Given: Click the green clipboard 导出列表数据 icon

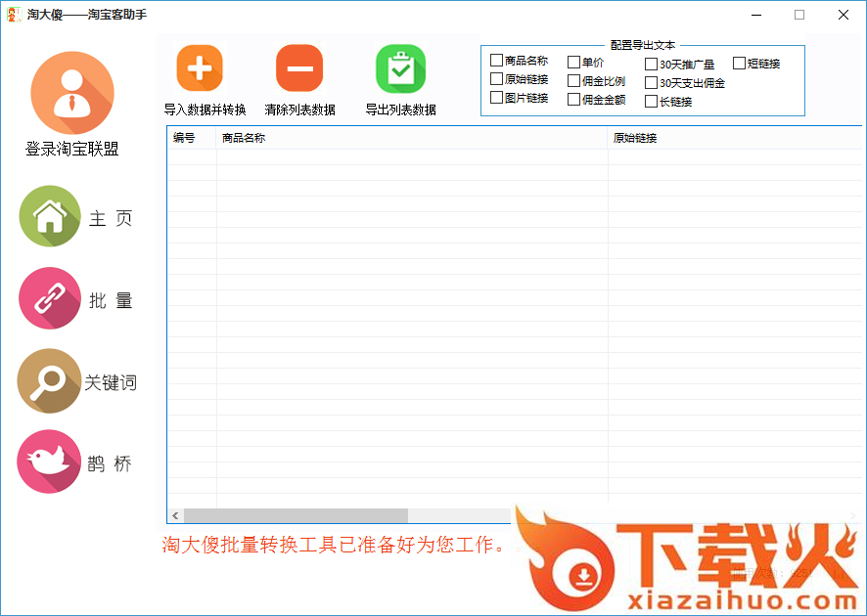Looking at the screenshot, I should pyautogui.click(x=400, y=68).
